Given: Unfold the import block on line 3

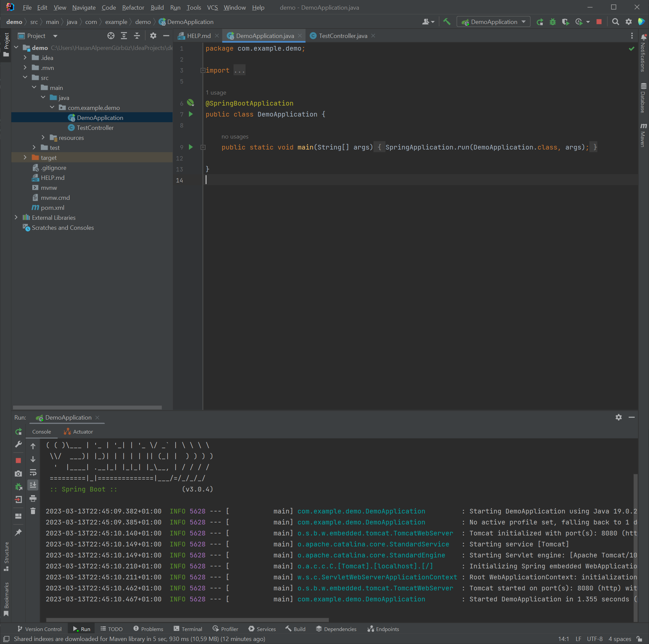Looking at the screenshot, I should click(x=203, y=70).
